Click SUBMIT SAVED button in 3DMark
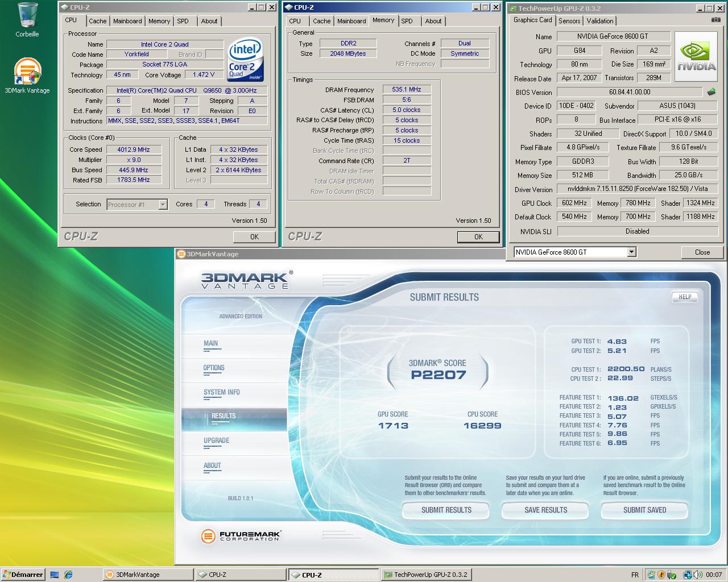The image size is (728, 582). click(644, 510)
